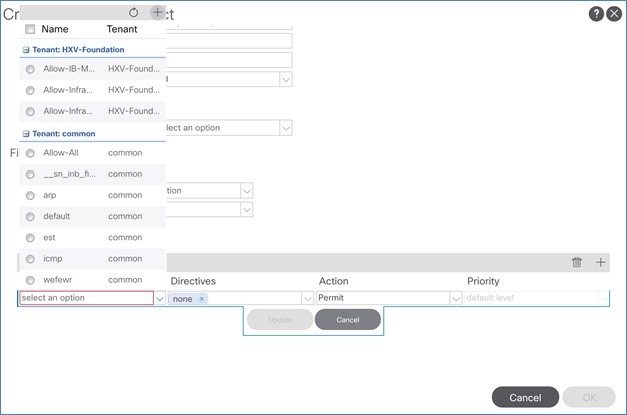Click the grayed Update button

(x=280, y=319)
